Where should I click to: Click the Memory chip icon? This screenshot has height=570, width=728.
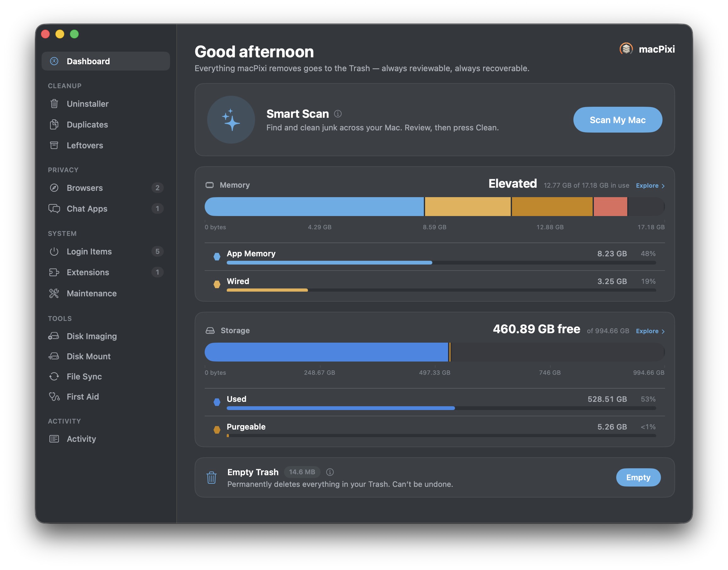[x=209, y=185]
